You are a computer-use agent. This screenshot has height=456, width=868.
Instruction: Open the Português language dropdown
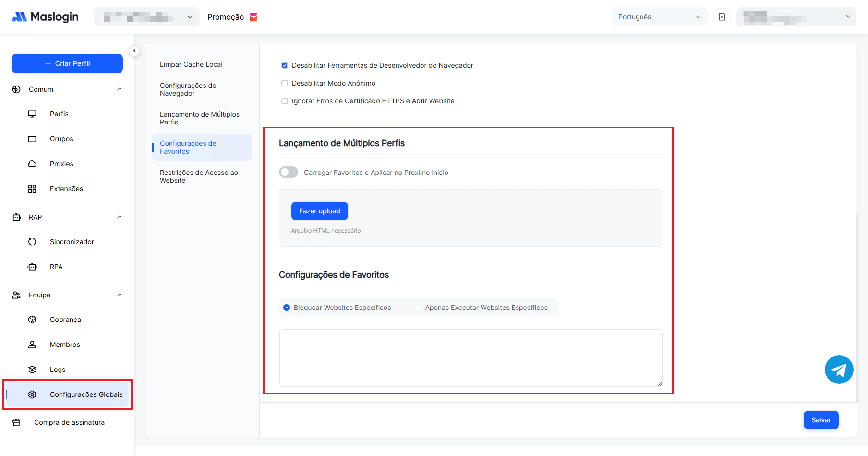tap(659, 17)
